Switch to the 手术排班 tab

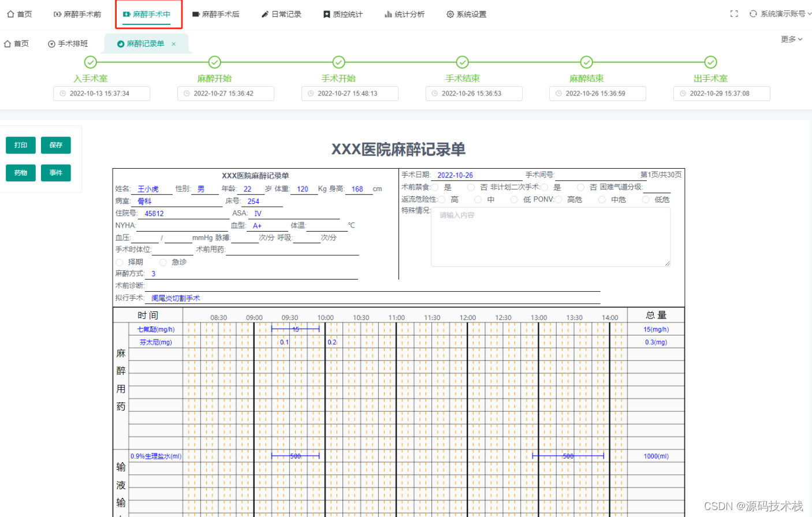tap(68, 44)
